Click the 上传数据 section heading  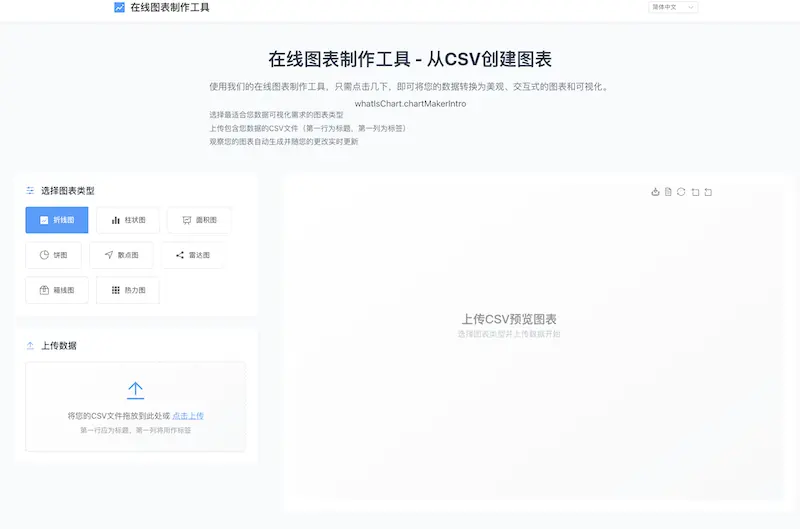click(x=59, y=345)
